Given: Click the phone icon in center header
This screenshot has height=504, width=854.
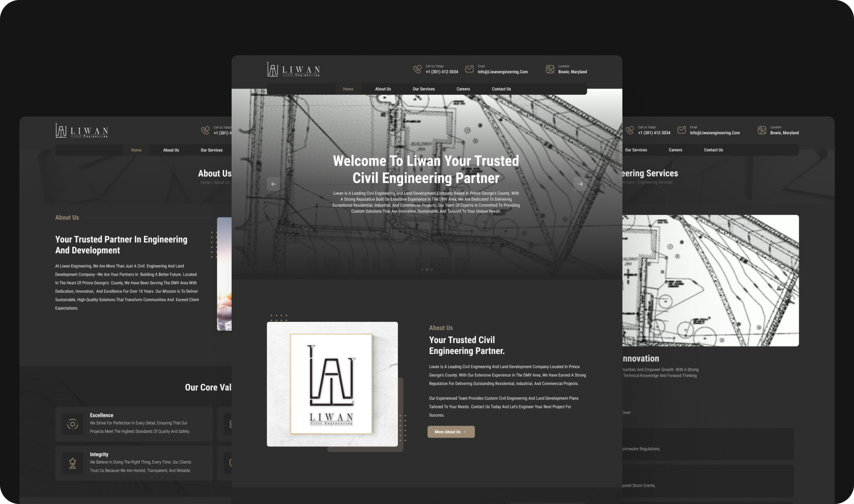Looking at the screenshot, I should click(417, 69).
